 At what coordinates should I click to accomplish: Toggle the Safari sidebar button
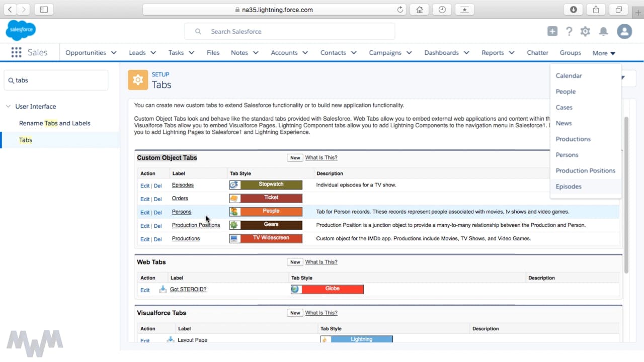point(44,10)
